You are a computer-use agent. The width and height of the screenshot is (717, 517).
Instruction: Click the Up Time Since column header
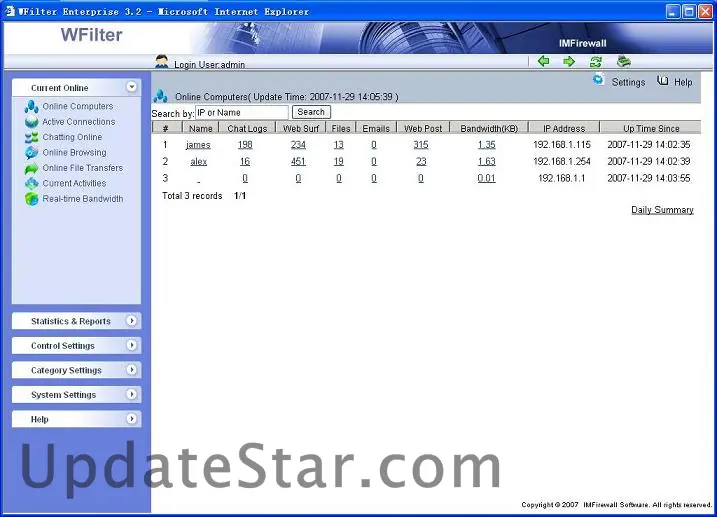pyautogui.click(x=651, y=128)
